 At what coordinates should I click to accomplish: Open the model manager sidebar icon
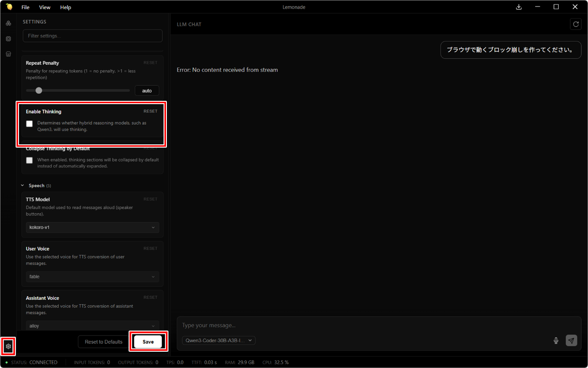point(8,23)
